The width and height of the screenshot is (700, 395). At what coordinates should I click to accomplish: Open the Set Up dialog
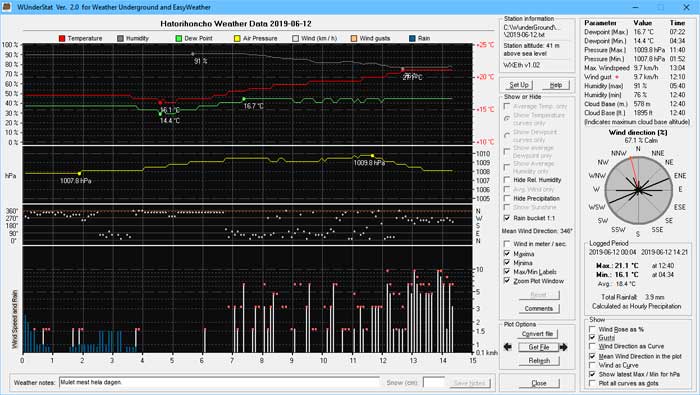pos(519,85)
